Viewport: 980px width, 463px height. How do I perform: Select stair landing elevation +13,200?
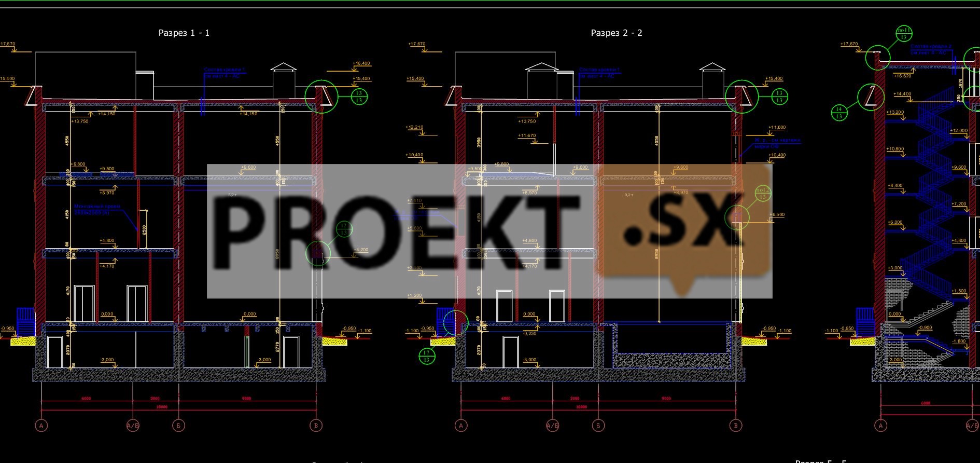click(x=895, y=112)
